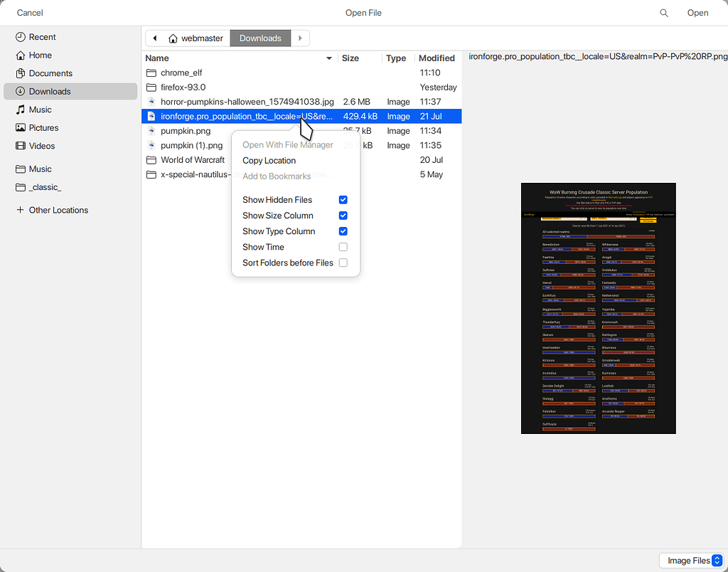Click the search magnifier icon
728x572 pixels.
(x=664, y=13)
